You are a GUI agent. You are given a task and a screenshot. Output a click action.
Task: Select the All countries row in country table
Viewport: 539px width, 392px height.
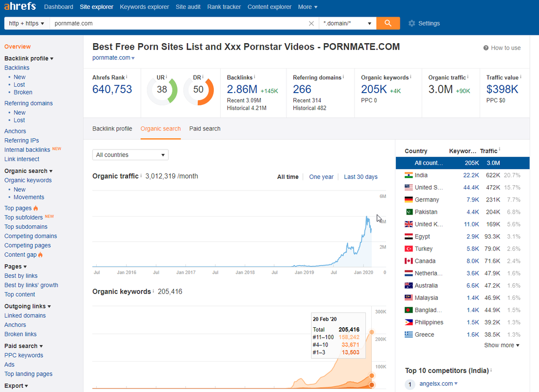pyautogui.click(x=462, y=163)
